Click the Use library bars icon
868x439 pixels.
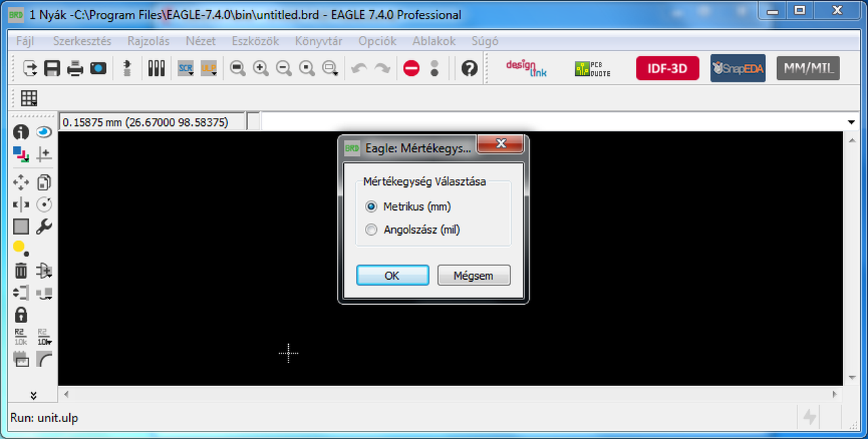coord(157,68)
